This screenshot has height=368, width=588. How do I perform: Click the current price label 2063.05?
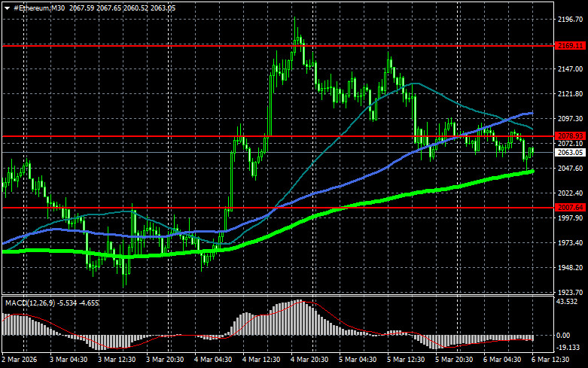click(570, 153)
